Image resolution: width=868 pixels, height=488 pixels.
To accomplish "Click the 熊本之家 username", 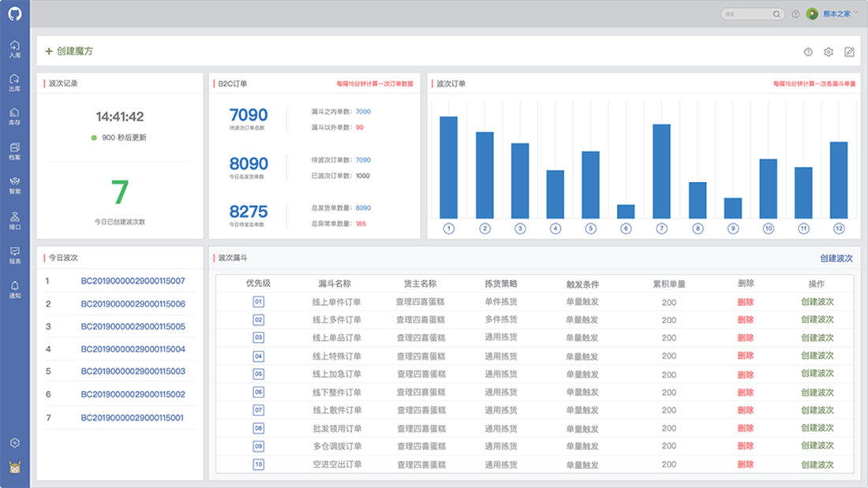I will (836, 14).
